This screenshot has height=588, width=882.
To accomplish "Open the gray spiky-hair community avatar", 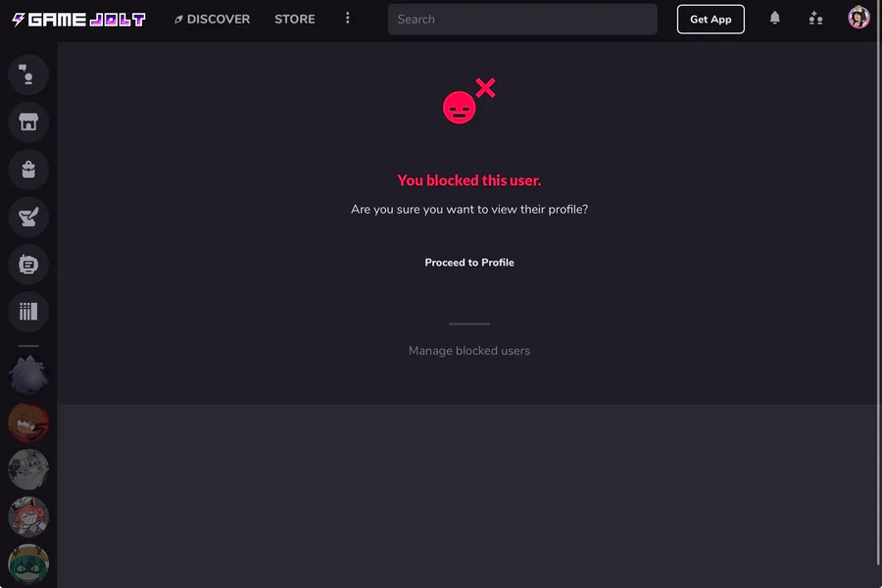I will point(28,375).
